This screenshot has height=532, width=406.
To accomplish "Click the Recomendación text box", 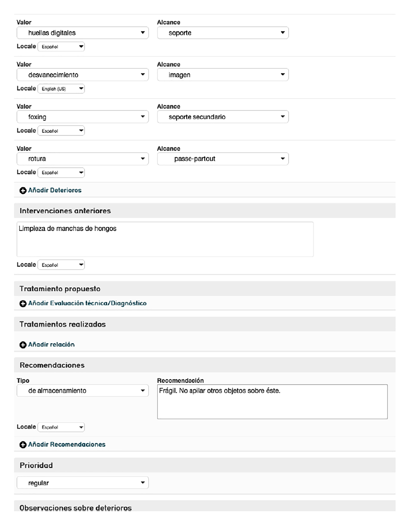I will pyautogui.click(x=272, y=402).
